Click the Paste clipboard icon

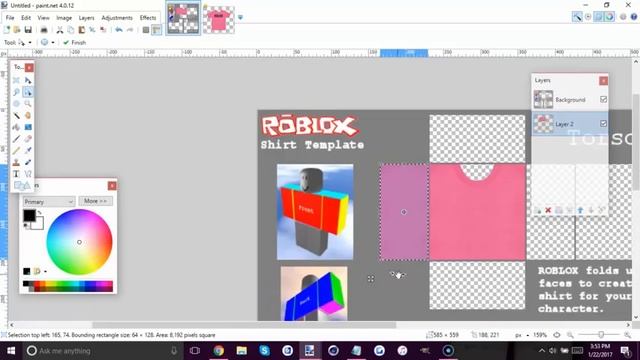[x=82, y=30]
